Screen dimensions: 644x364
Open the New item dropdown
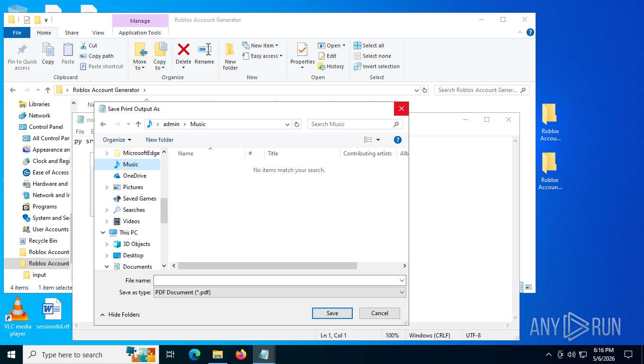260,45
